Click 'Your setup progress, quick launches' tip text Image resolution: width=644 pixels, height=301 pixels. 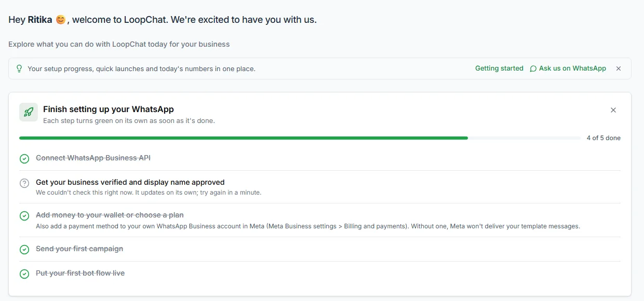tap(141, 69)
